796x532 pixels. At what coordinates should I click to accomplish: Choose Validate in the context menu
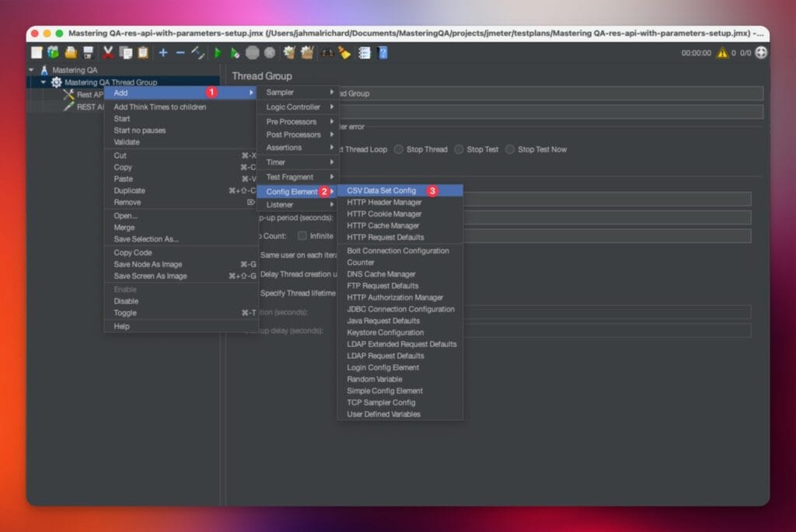(180, 142)
